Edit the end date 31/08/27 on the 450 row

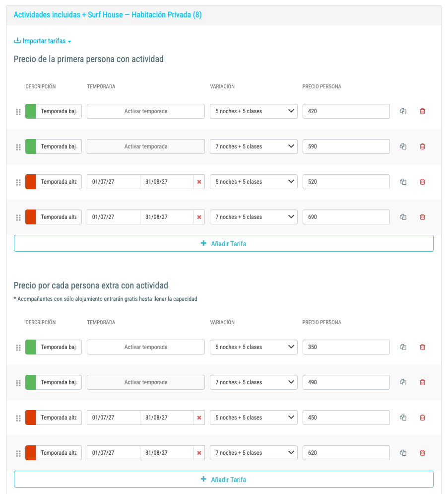coord(167,418)
